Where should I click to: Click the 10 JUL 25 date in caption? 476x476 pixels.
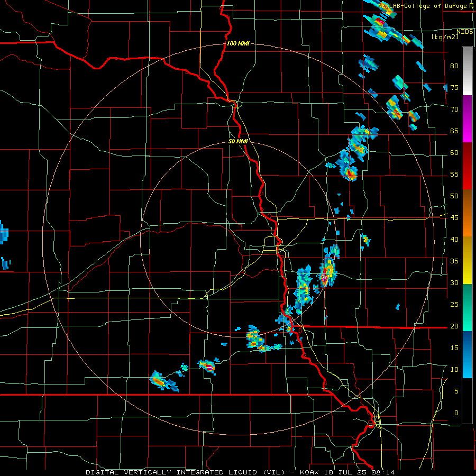(345, 472)
